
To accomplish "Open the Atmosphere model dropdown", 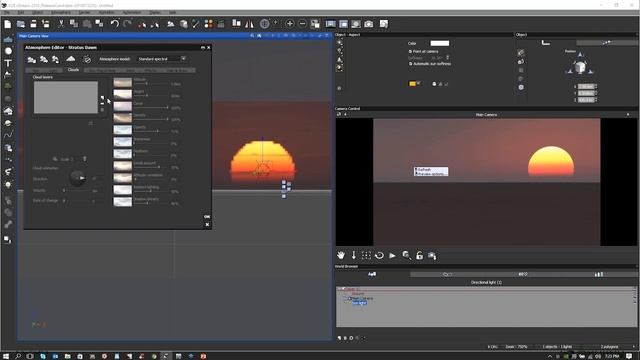I will pyautogui.click(x=162, y=59).
